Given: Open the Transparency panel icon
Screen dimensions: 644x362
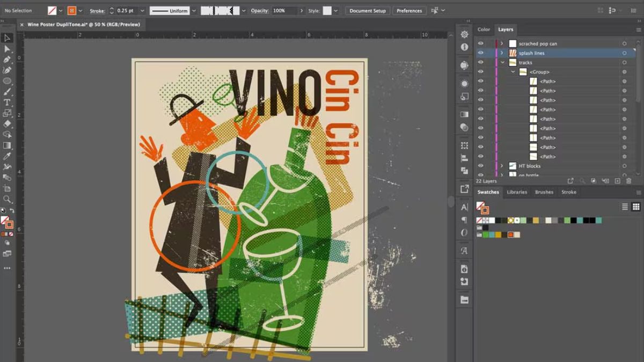Looking at the screenshot, I should point(464,128).
